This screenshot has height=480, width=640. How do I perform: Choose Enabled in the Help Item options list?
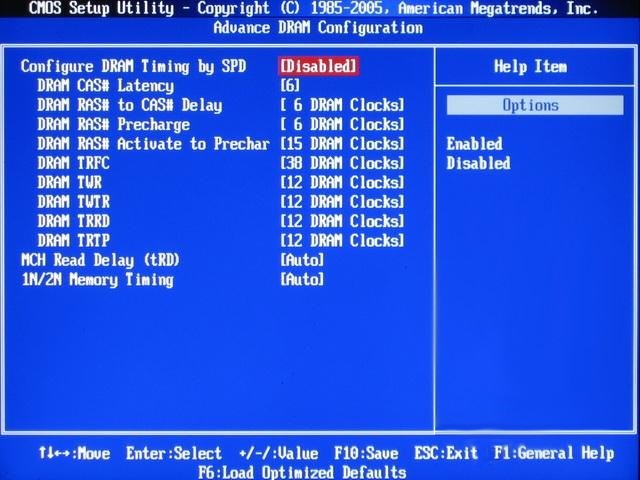474,144
